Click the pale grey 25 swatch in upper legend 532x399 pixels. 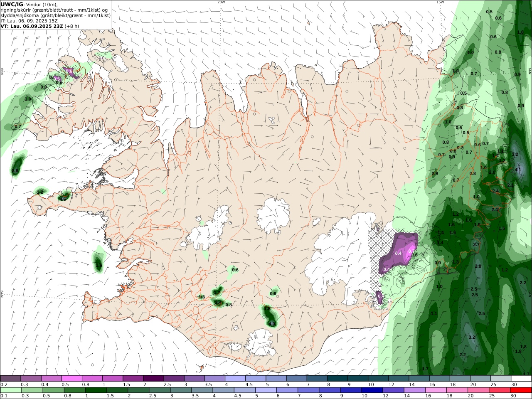(501, 378)
